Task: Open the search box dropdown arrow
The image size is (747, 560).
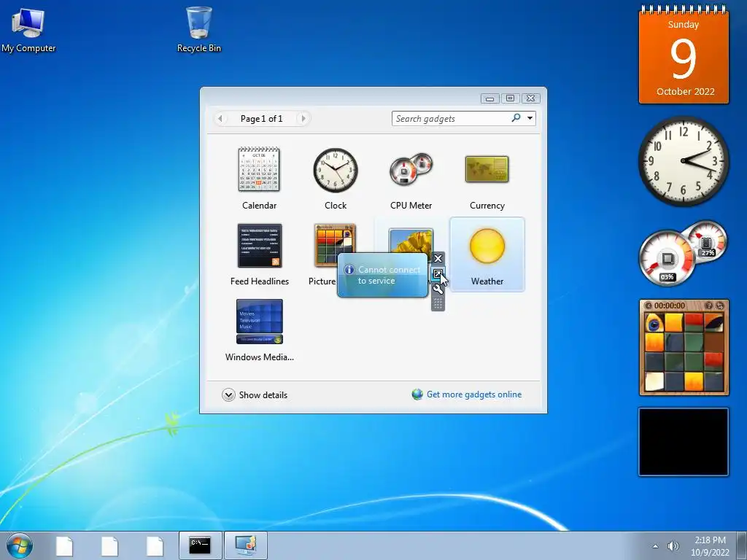Action: click(x=530, y=118)
